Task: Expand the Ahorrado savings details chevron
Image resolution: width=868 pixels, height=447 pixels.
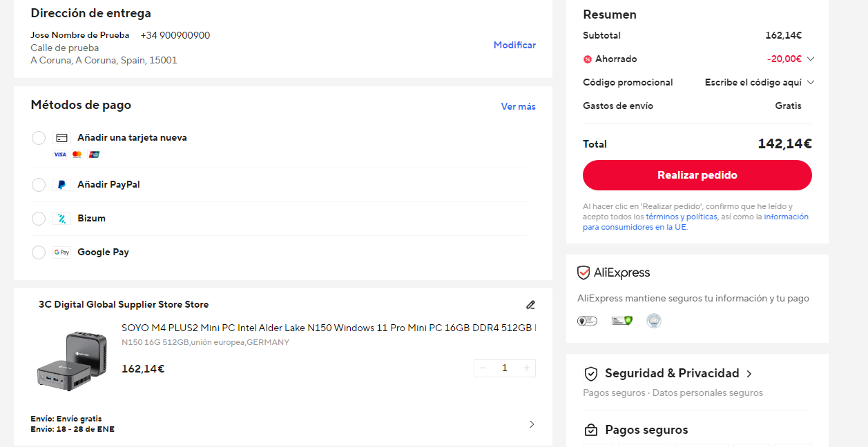Action: (811, 59)
